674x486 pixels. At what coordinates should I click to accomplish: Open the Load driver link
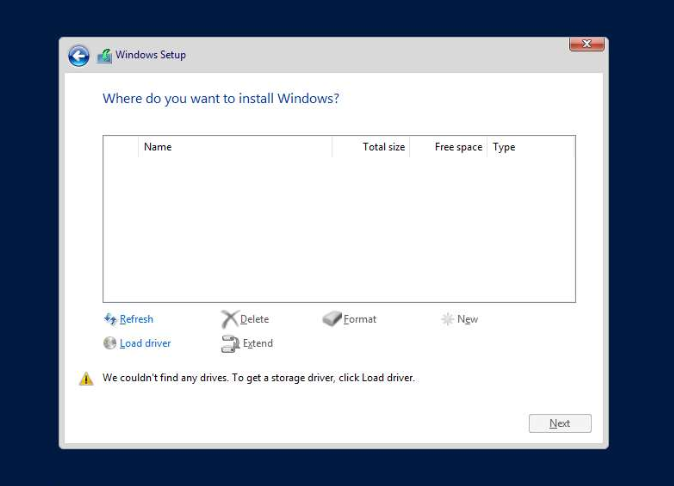145,343
